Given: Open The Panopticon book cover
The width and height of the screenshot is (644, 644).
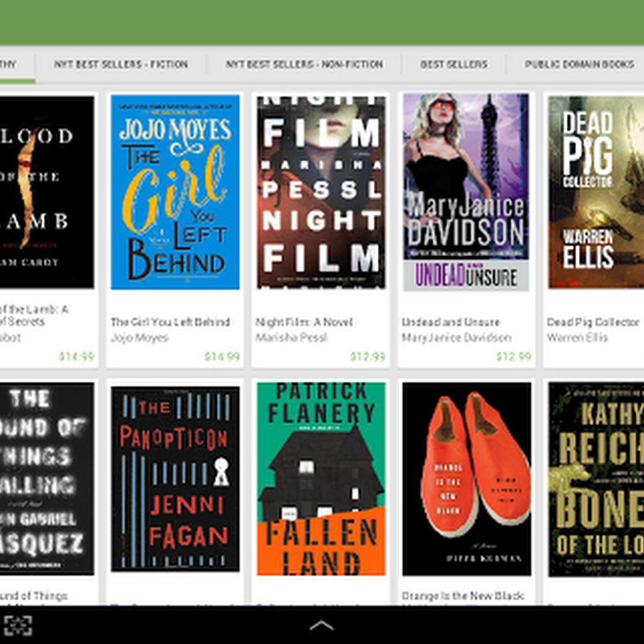Looking at the screenshot, I should click(x=175, y=479).
